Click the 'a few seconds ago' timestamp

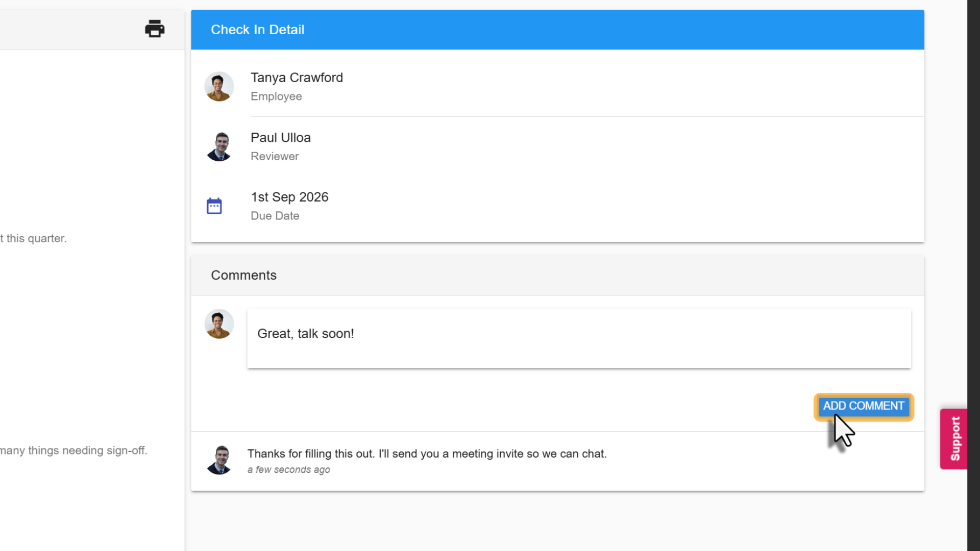(288, 470)
